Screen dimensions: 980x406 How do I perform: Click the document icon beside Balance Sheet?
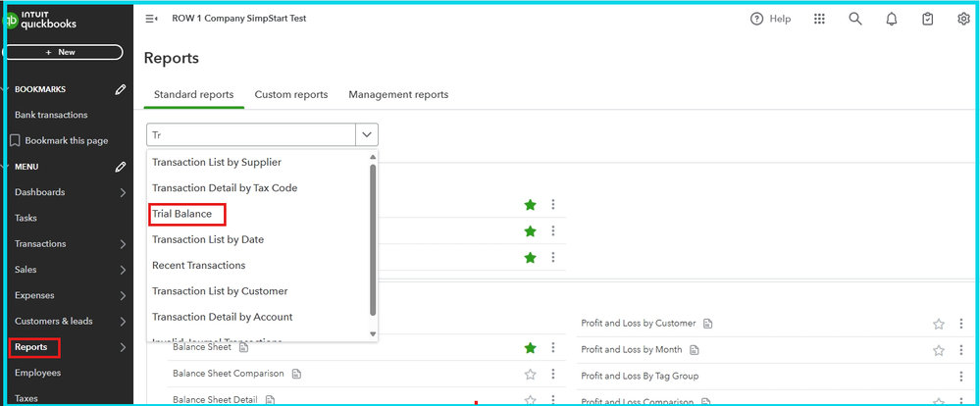point(243,347)
